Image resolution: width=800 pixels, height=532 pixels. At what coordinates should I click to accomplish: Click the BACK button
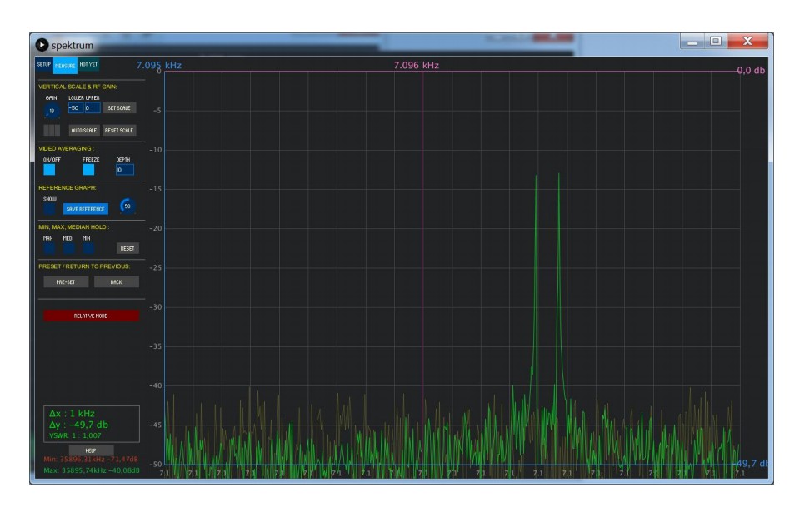pyautogui.click(x=117, y=281)
